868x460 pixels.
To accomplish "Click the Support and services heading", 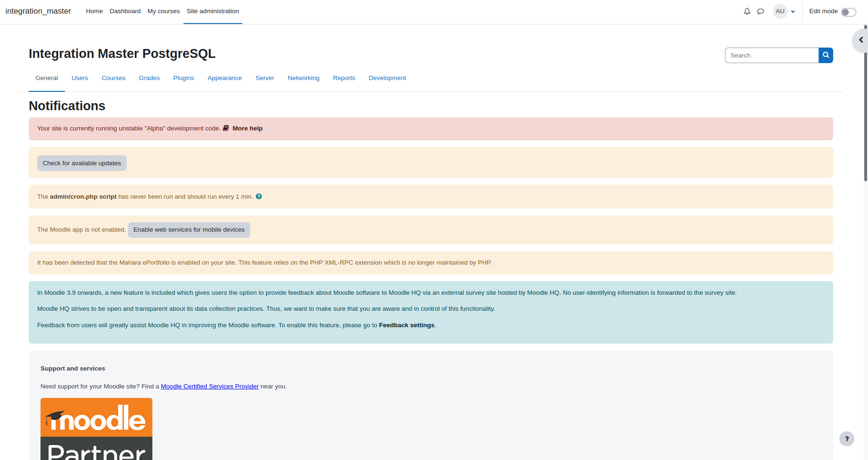I will [x=73, y=369].
